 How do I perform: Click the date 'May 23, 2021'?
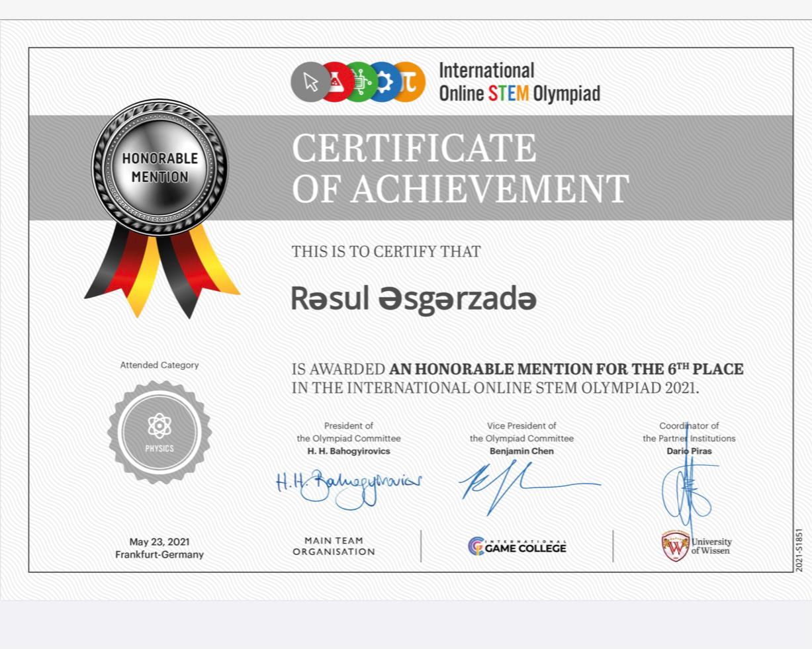159,542
